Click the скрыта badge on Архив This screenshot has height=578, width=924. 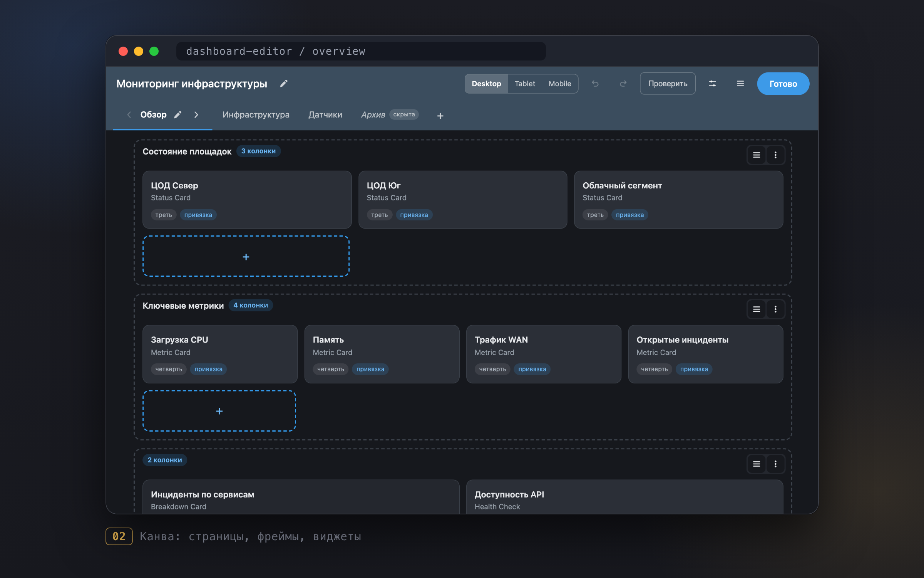pyautogui.click(x=404, y=114)
